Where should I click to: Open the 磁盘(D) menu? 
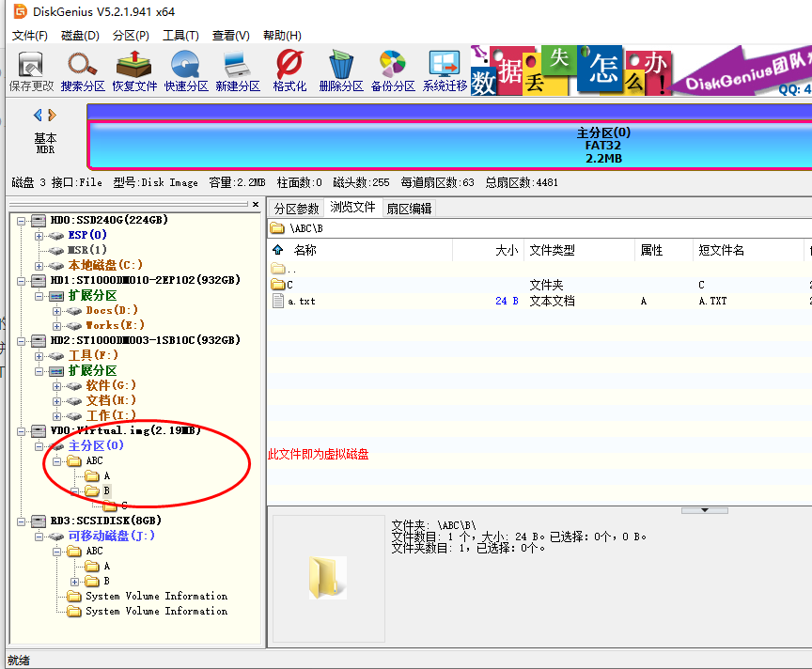pos(80,35)
